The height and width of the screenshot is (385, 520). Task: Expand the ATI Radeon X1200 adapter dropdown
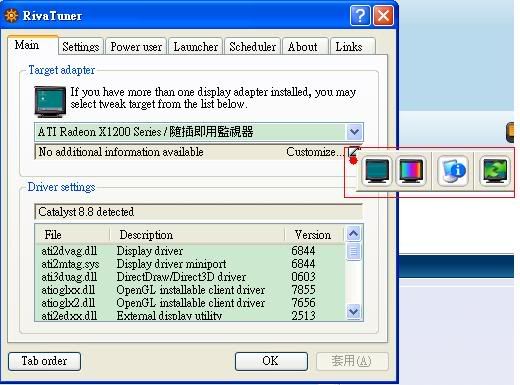pyautogui.click(x=354, y=132)
